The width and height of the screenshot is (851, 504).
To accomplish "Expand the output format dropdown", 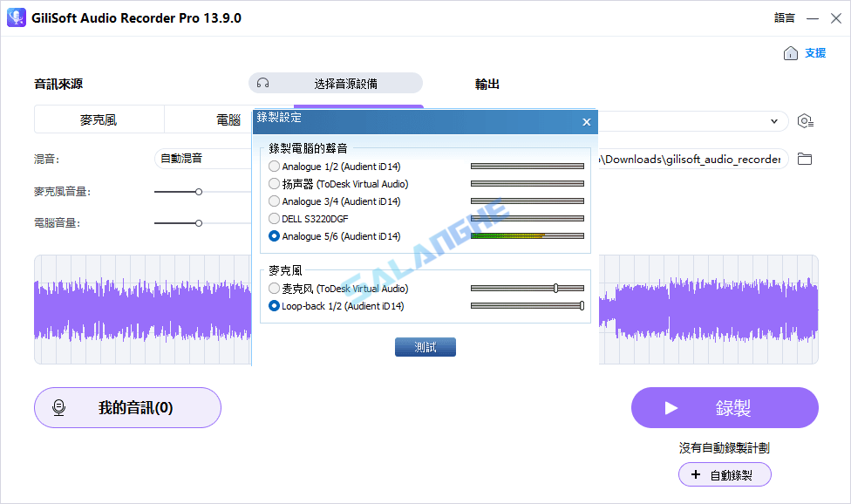I will [774, 121].
